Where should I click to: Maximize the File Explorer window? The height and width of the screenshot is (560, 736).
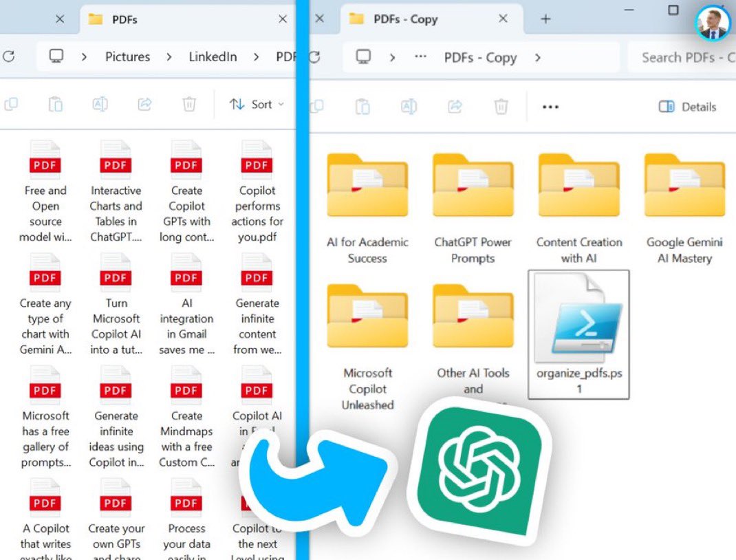point(673,10)
